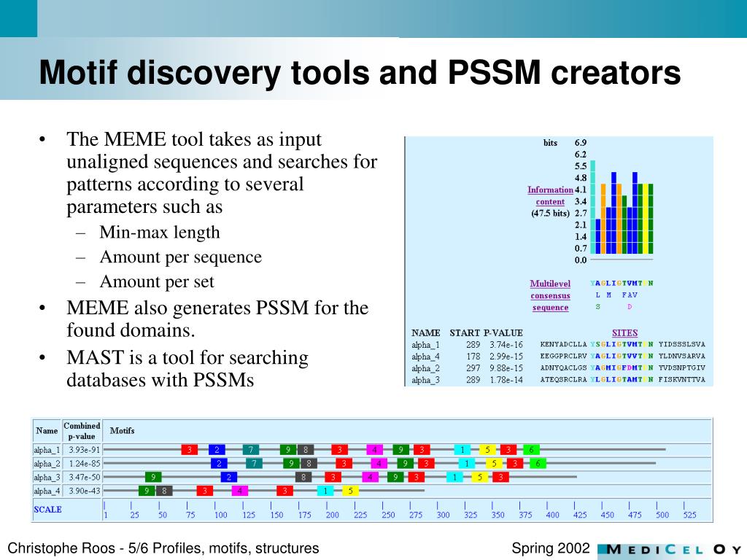
Task: Click green motif 9 block in alpha_4 row
Action: click(x=147, y=491)
